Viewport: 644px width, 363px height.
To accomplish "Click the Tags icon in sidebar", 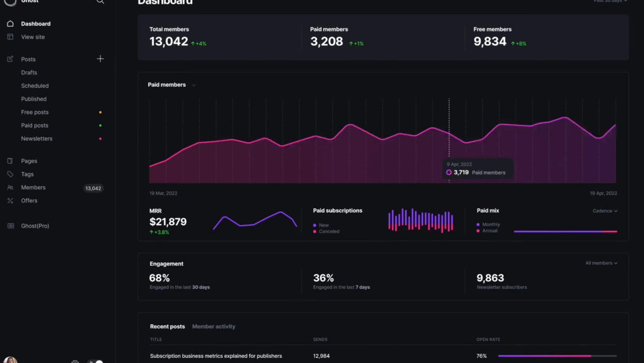I will [x=10, y=174].
